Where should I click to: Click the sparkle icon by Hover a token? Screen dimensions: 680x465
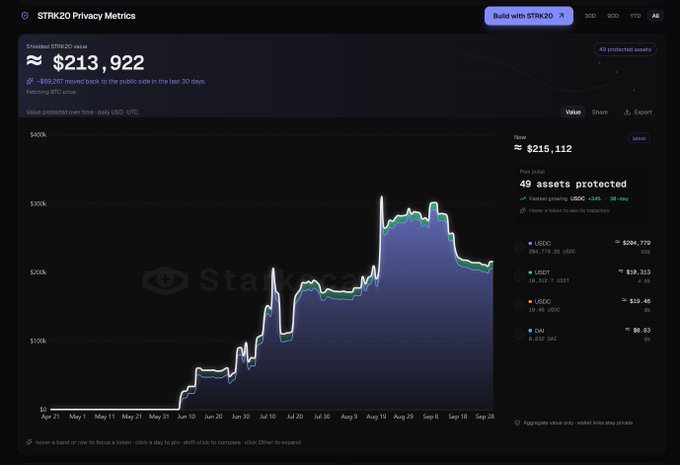[x=523, y=210]
